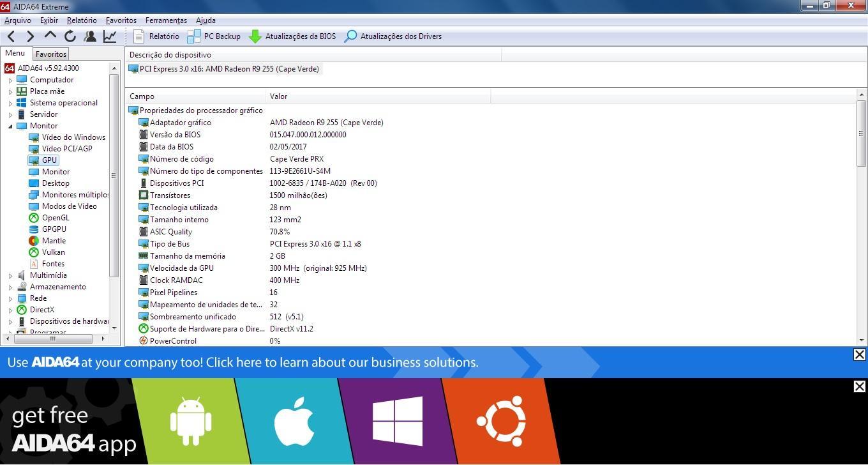
Task: Select Mantle in the sidebar
Action: click(x=47, y=241)
